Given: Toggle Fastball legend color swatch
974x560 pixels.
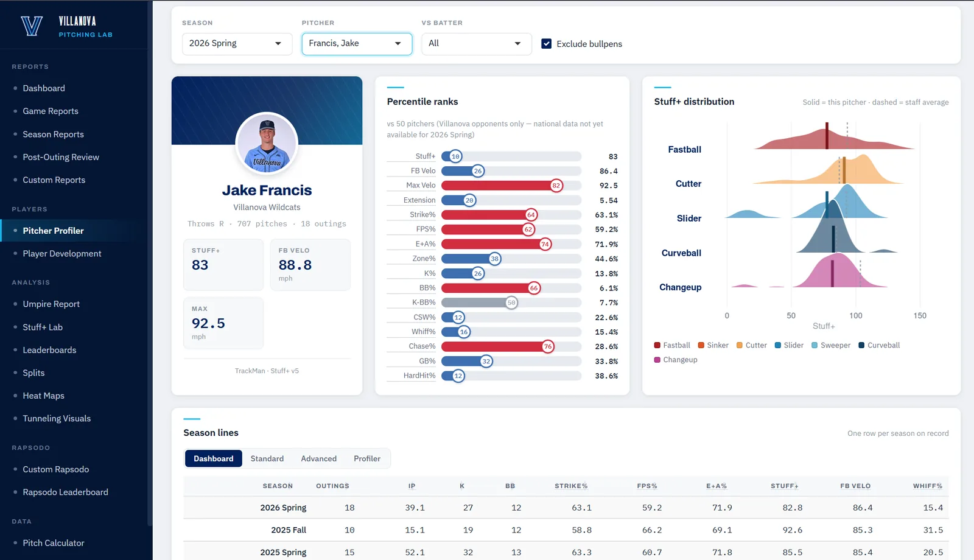Looking at the screenshot, I should (x=657, y=345).
